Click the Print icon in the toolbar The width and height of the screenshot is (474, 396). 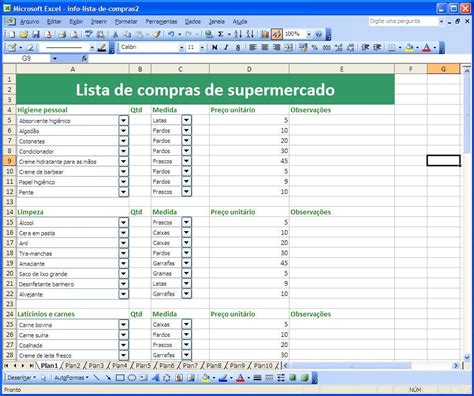[62, 34]
